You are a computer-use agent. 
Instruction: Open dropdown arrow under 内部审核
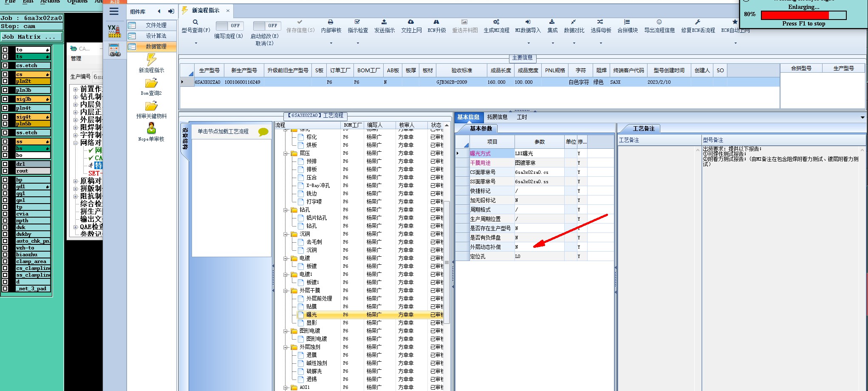point(331,43)
